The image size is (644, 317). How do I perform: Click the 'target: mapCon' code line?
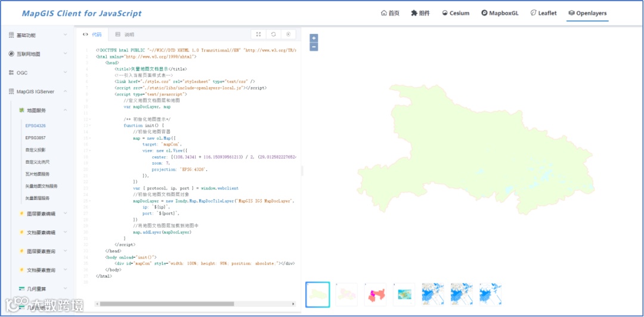pos(162,144)
